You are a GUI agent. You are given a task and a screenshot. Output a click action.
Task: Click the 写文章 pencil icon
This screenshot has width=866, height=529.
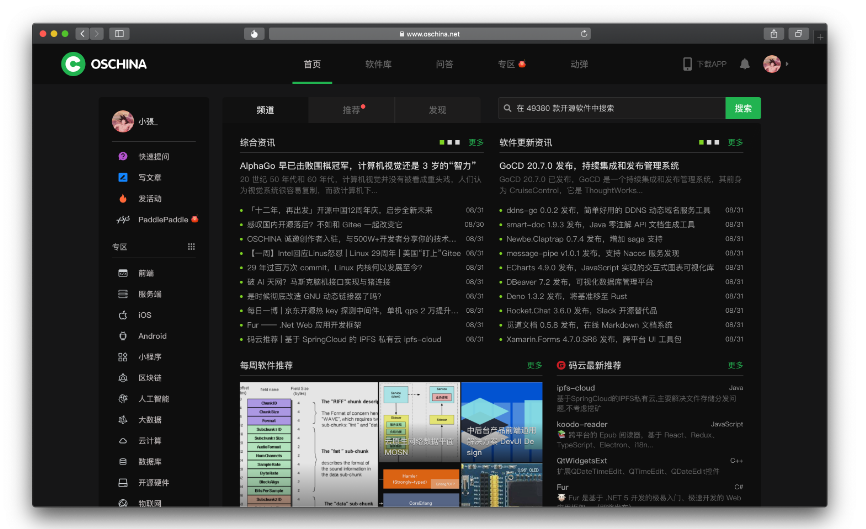pos(123,177)
